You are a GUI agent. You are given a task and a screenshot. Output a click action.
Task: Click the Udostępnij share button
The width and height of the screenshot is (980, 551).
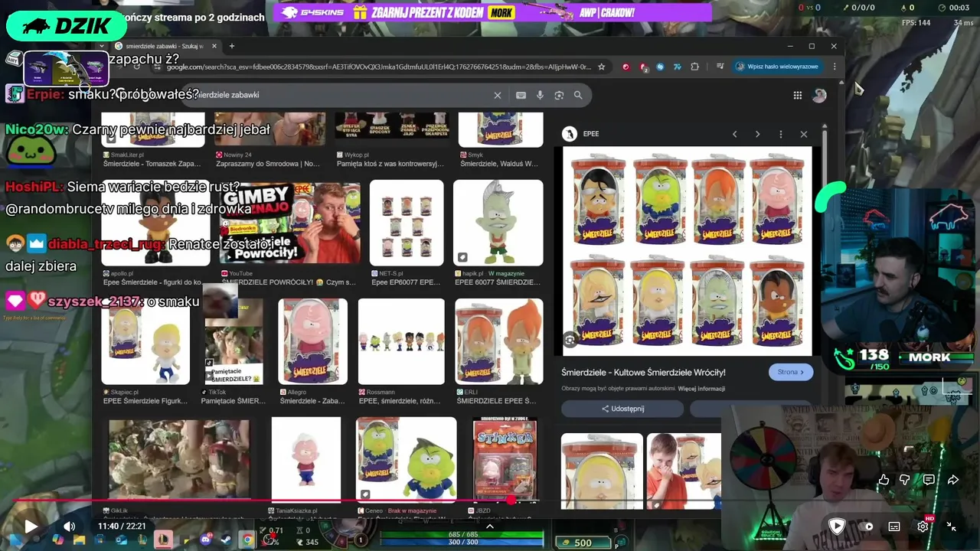[x=622, y=409]
